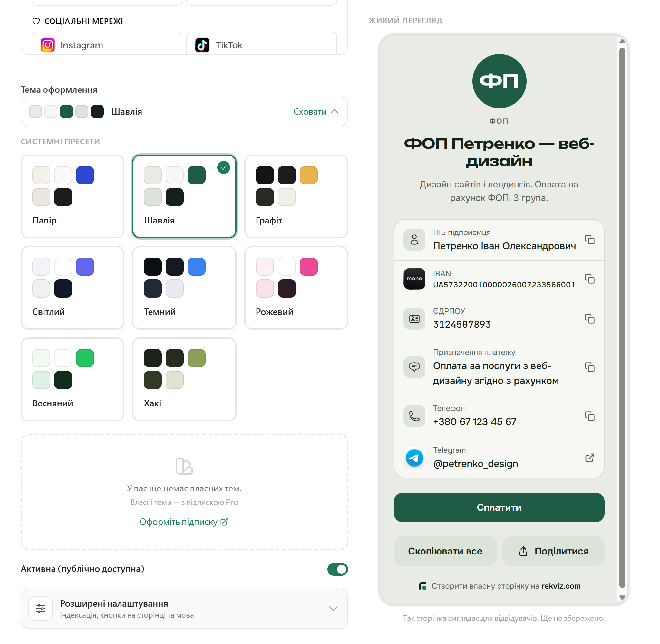Screen dimensions: 660x644
Task: Toggle the Активна публічно доступна switch
Action: point(337,569)
